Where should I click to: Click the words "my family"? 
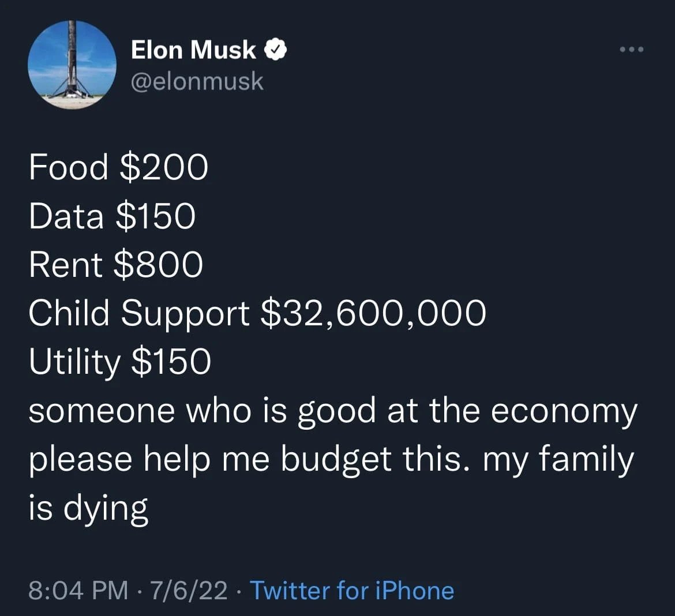558,460
